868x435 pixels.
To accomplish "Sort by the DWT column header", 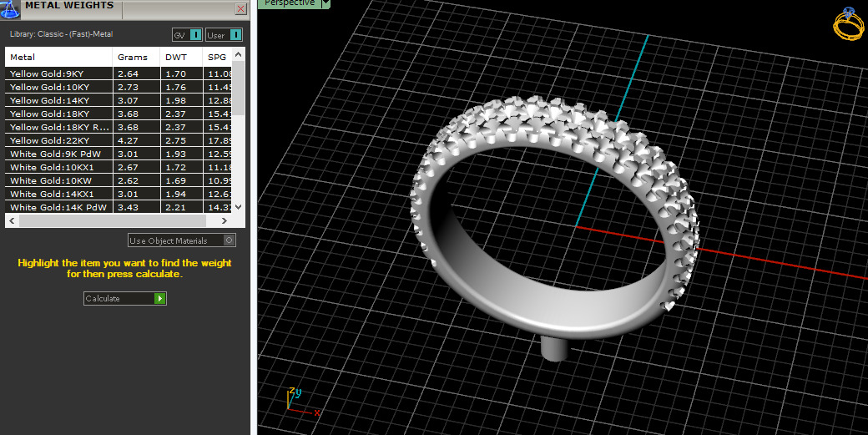I will pyautogui.click(x=182, y=57).
